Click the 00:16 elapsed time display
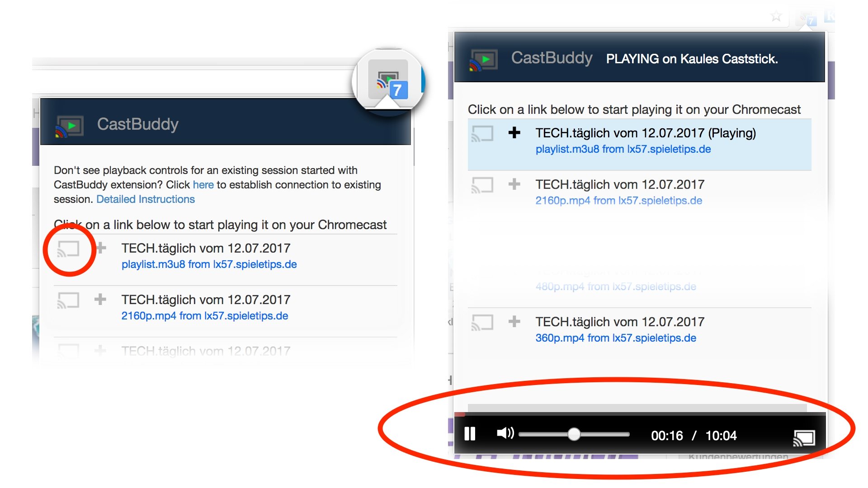The height and width of the screenshot is (488, 868). tap(667, 436)
